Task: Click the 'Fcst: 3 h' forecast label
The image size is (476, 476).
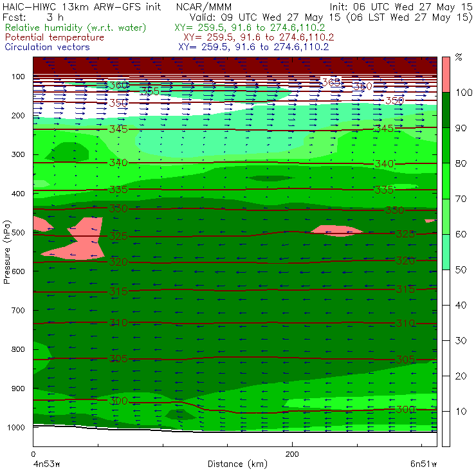Action: pos(33,17)
